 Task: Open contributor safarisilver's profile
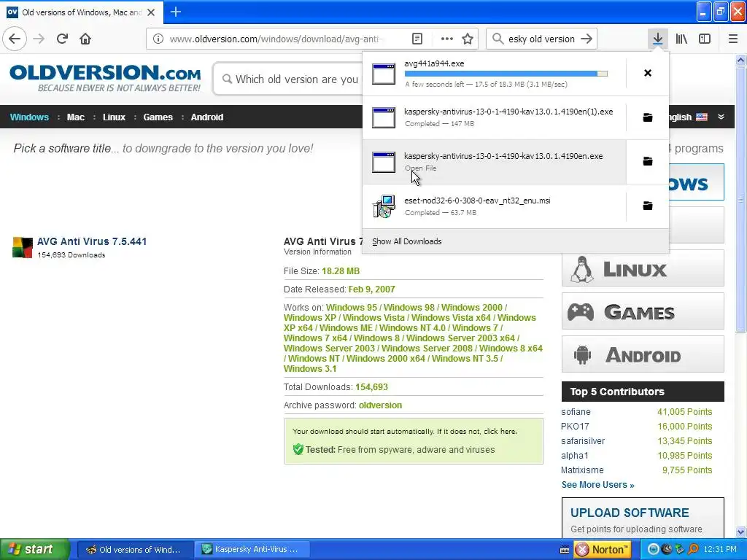click(x=583, y=441)
